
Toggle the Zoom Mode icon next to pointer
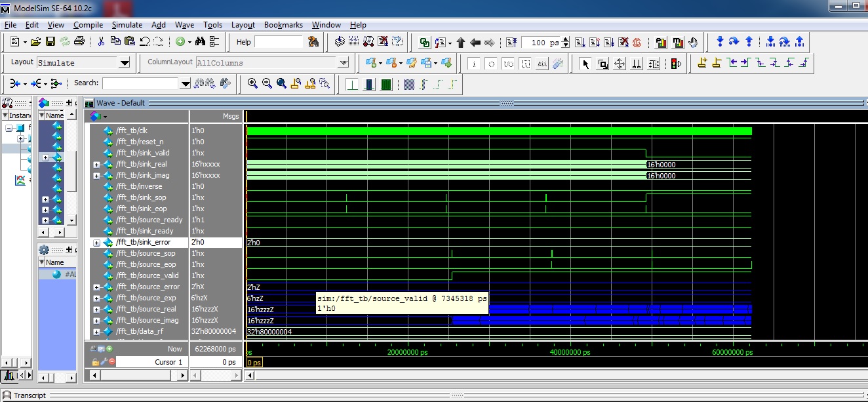pos(603,64)
